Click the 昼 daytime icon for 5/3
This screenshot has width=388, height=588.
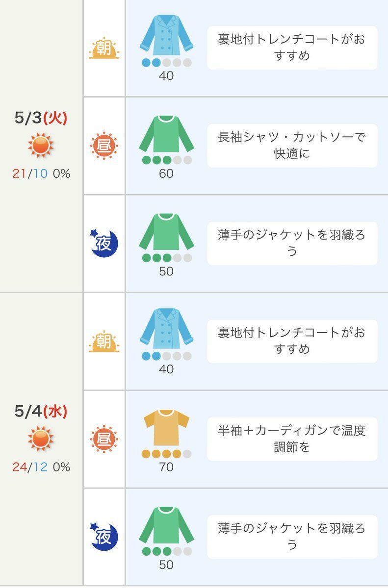click(x=104, y=146)
